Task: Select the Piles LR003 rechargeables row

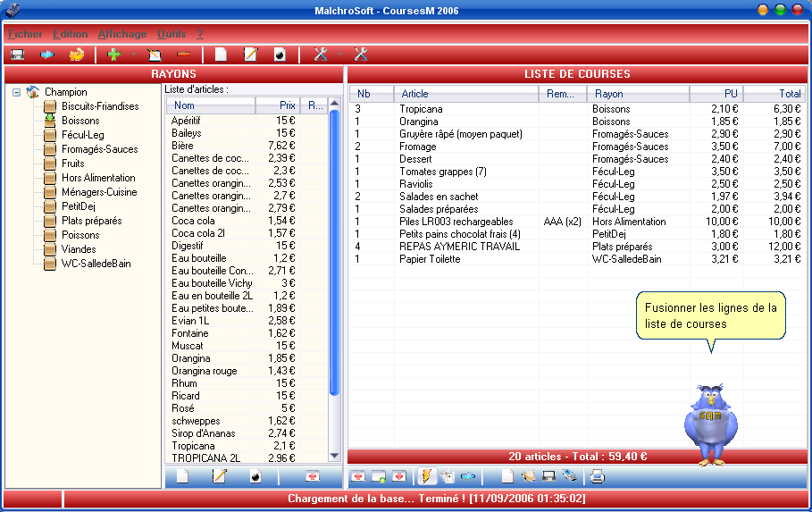Action: [456, 222]
